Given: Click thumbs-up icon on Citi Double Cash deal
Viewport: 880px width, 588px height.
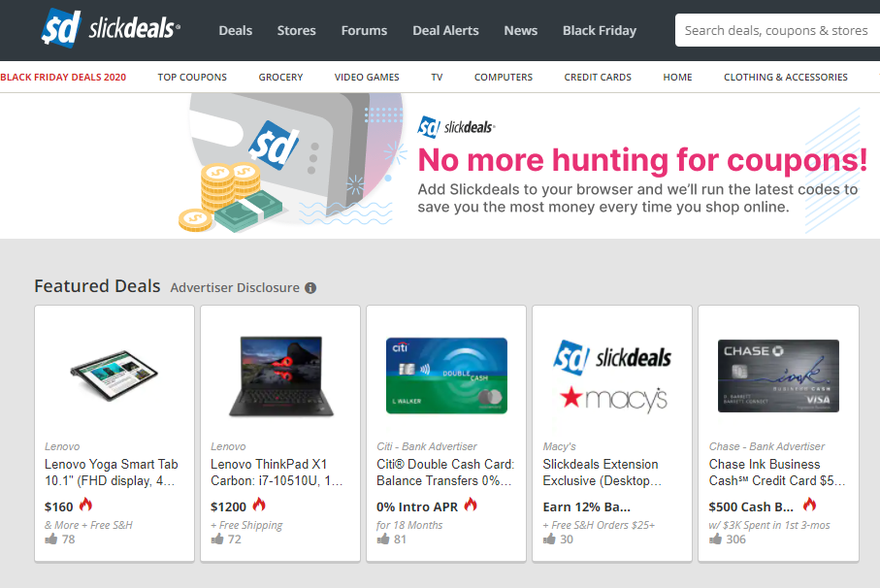Looking at the screenshot, I should click(x=383, y=539).
